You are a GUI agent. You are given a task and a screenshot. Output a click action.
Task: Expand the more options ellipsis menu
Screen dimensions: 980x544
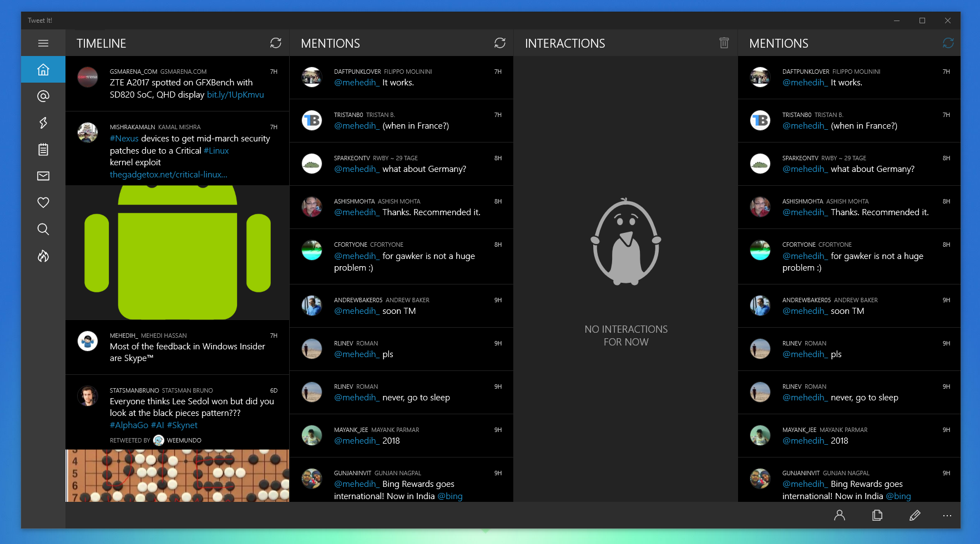[947, 515]
